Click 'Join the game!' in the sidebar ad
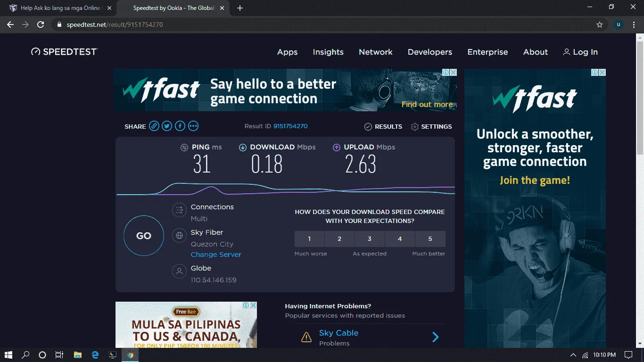 pyautogui.click(x=535, y=180)
